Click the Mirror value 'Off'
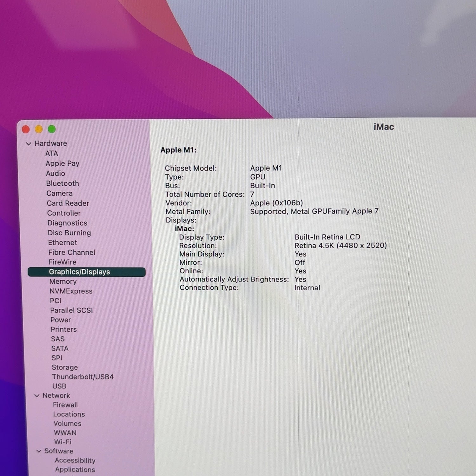 300,263
